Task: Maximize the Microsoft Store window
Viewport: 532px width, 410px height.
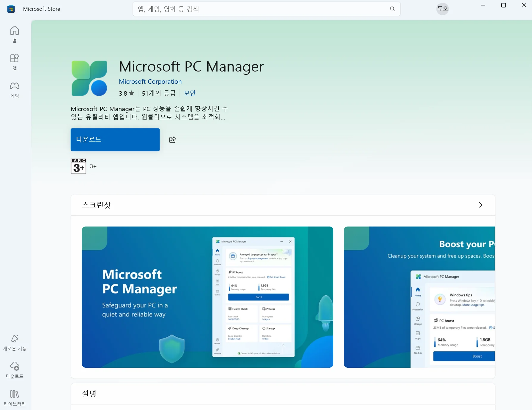Action: pyautogui.click(x=504, y=5)
